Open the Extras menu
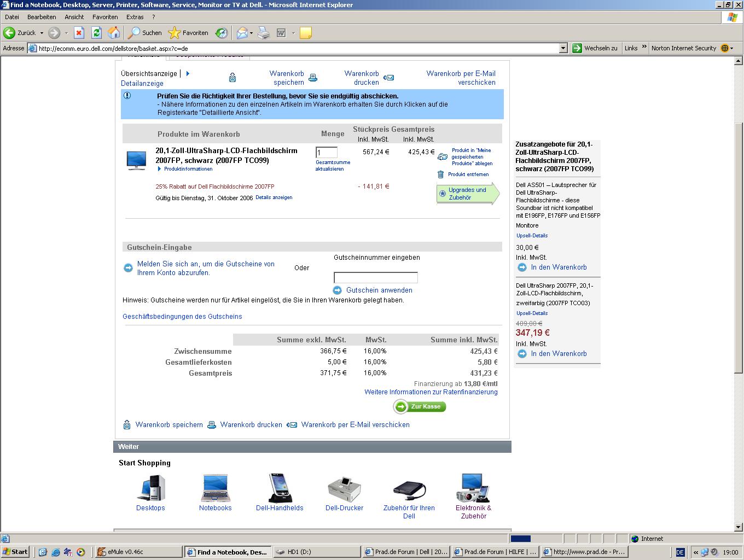Screen dimensions: 744x560 (135, 17)
